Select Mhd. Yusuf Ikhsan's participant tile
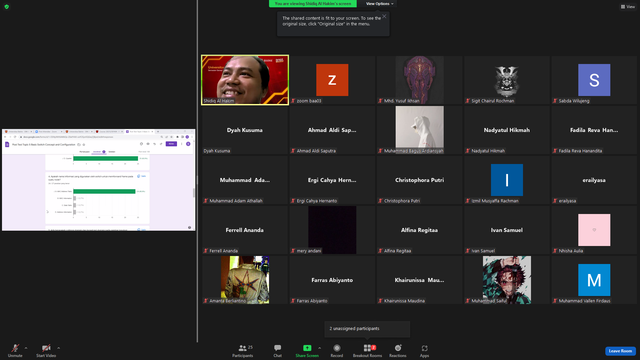Screen dimensions: 640x360 click(420, 80)
